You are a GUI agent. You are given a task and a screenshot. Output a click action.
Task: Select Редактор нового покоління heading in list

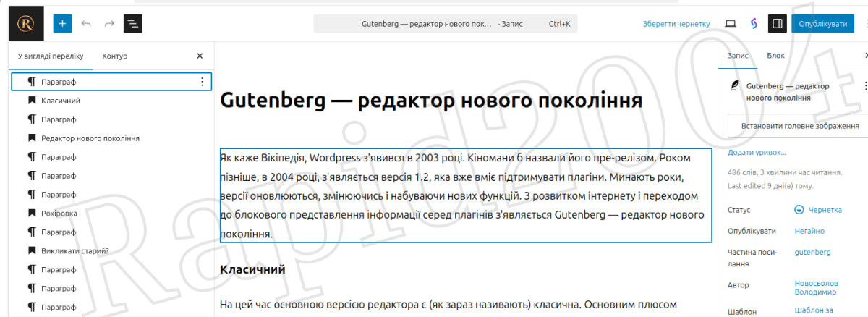pos(90,138)
